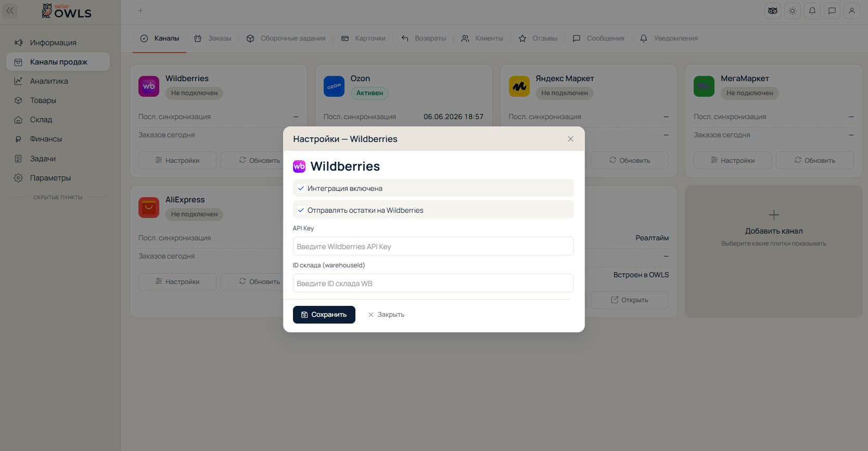This screenshot has width=868, height=451.
Task: Click the Встроен в OWLS text
Action: pos(641,275)
